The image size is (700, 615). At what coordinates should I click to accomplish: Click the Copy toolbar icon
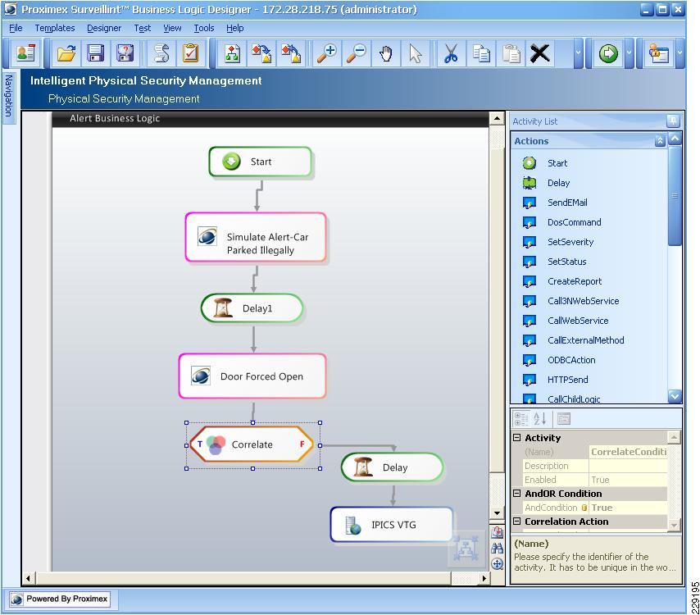481,53
